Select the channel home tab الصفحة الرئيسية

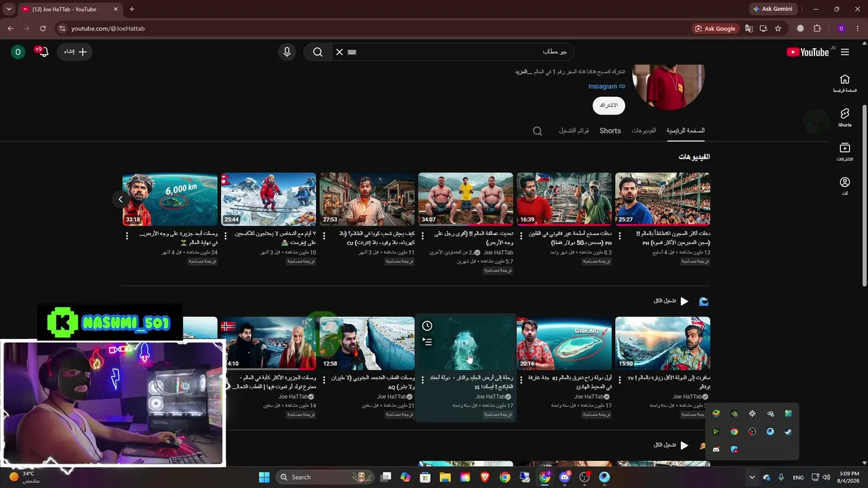pyautogui.click(x=686, y=131)
